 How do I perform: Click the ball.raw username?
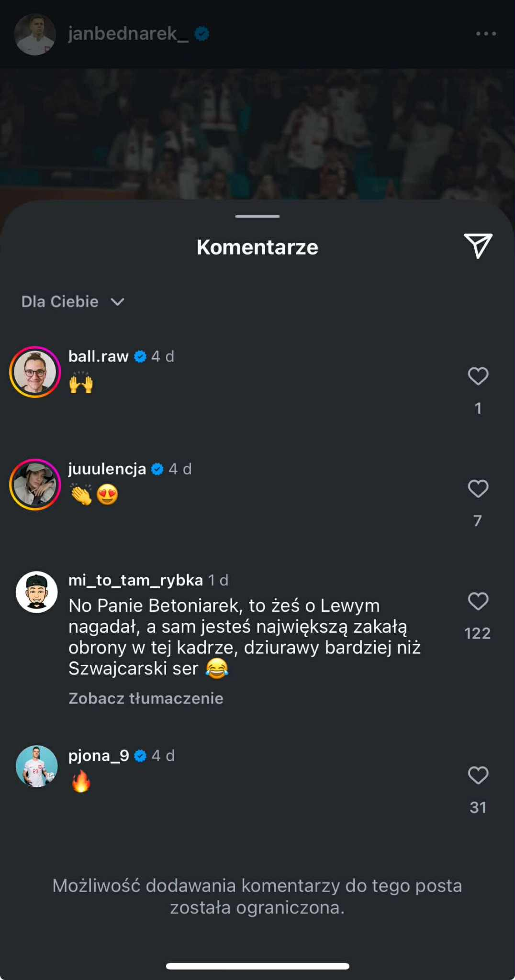click(99, 356)
